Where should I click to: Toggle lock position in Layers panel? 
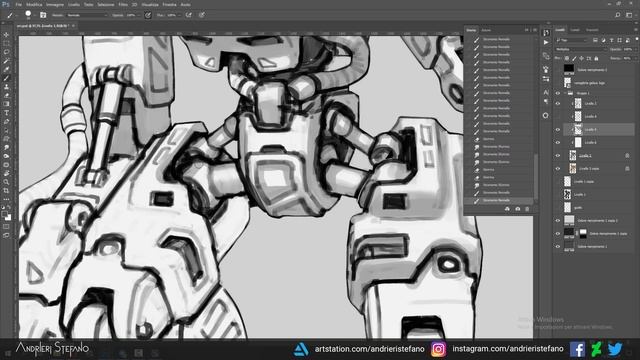pos(581,58)
